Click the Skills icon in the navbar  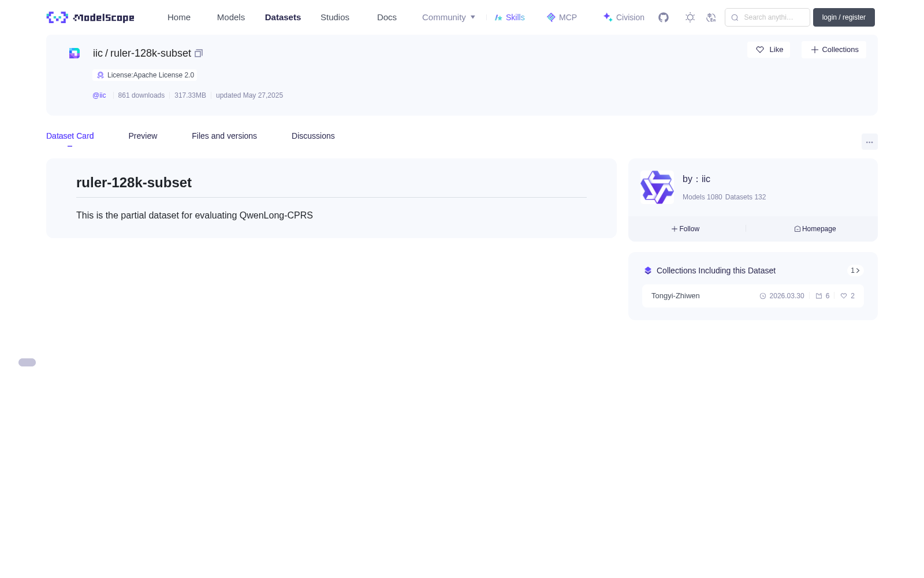click(x=498, y=17)
